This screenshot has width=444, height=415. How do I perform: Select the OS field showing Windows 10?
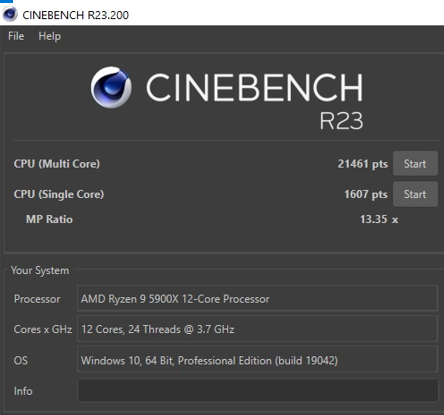258,360
